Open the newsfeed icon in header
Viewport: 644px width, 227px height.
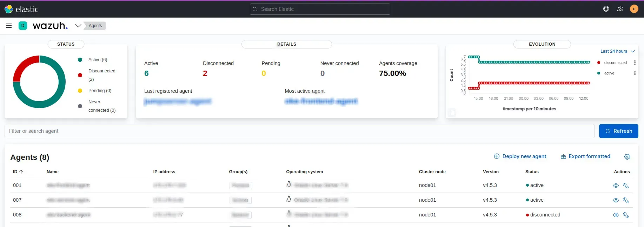(620, 9)
